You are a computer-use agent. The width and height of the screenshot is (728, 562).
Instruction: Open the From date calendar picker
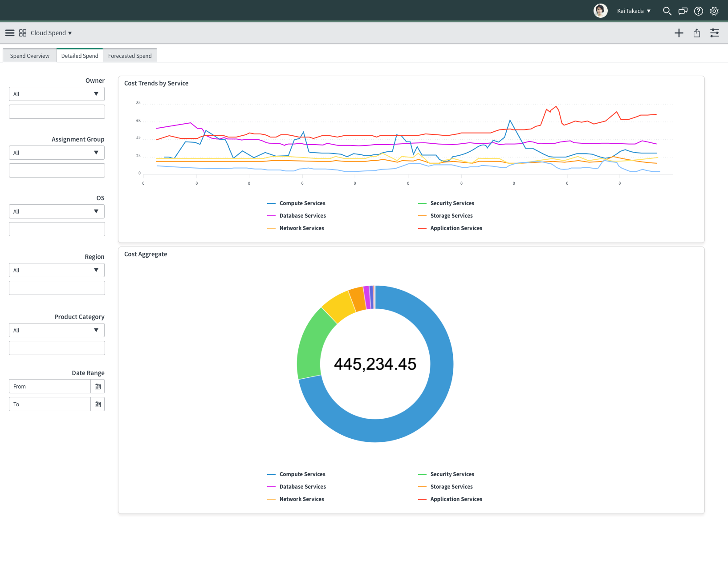98,386
